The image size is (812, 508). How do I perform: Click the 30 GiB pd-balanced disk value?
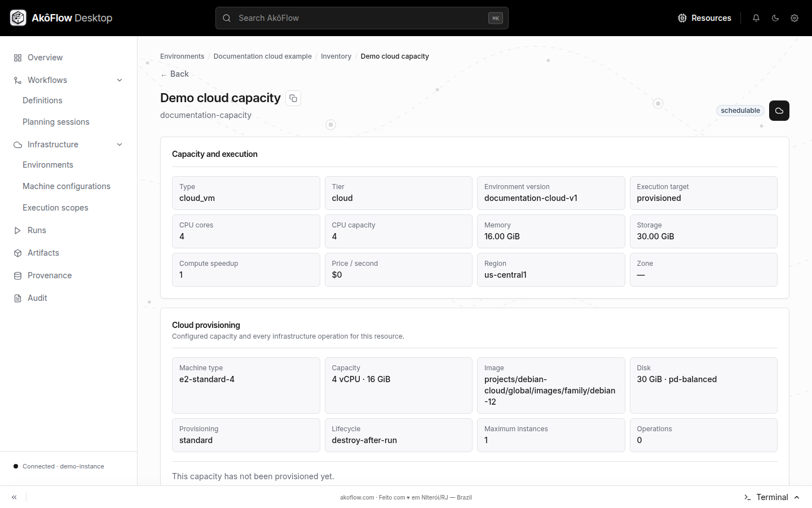[x=677, y=379]
